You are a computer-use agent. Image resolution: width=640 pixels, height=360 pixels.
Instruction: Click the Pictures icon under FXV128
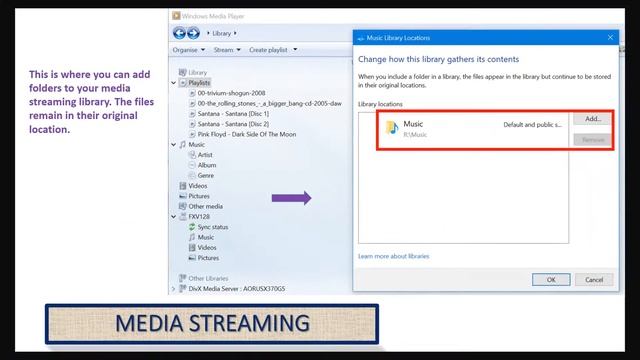coord(192,258)
